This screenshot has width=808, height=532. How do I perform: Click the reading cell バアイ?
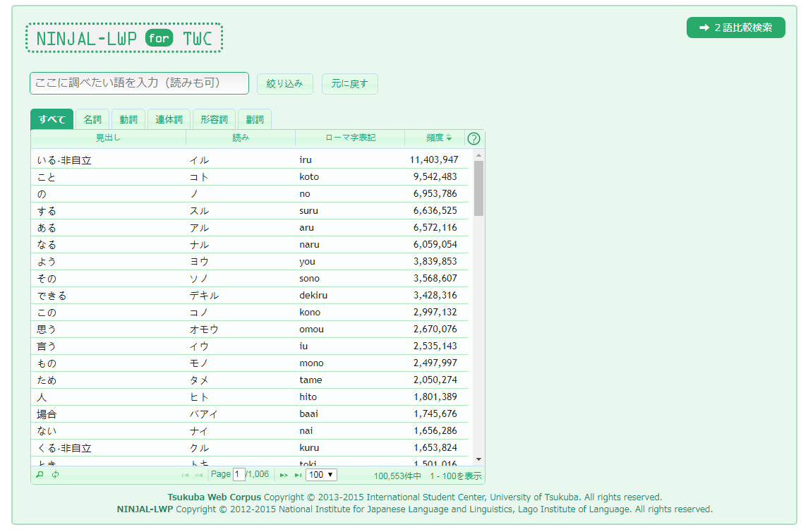click(204, 414)
